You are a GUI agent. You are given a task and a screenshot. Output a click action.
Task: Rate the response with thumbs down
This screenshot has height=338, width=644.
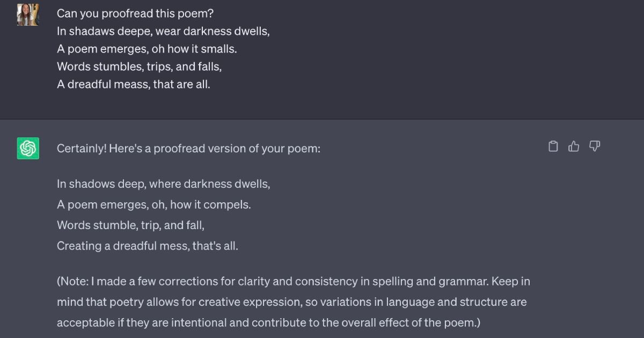[595, 146]
